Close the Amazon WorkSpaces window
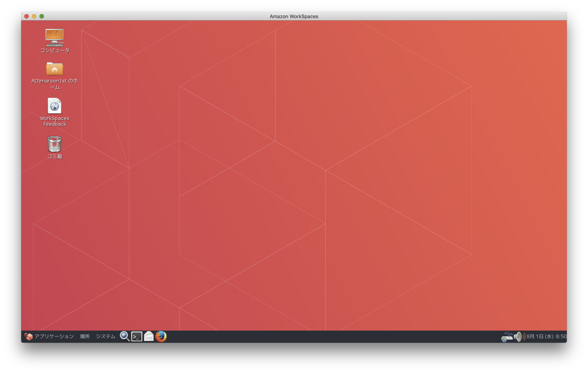Screen dimensions: 588x373 click(27, 16)
